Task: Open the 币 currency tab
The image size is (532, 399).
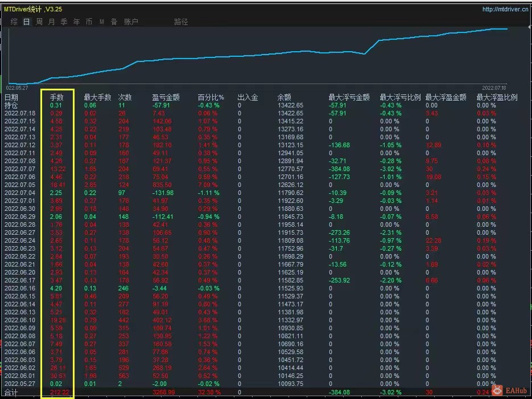Action: click(89, 22)
